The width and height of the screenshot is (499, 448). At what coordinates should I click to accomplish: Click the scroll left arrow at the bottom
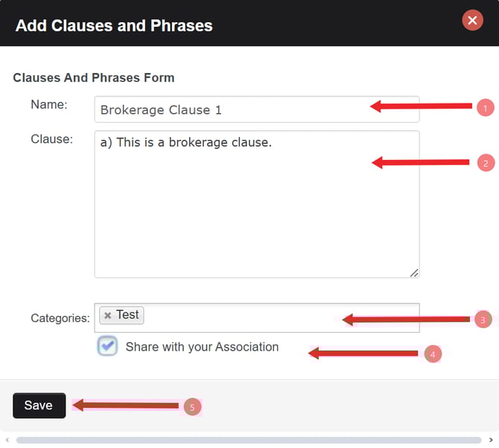(x=7, y=441)
